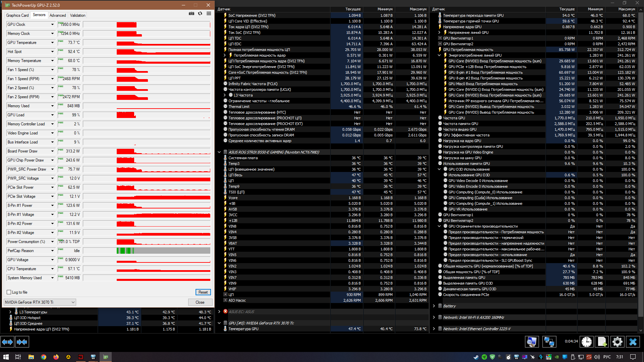Click the expand-columns blue arrows icon
Image resolution: width=644 pixels, height=362 pixels.
pos(7,342)
